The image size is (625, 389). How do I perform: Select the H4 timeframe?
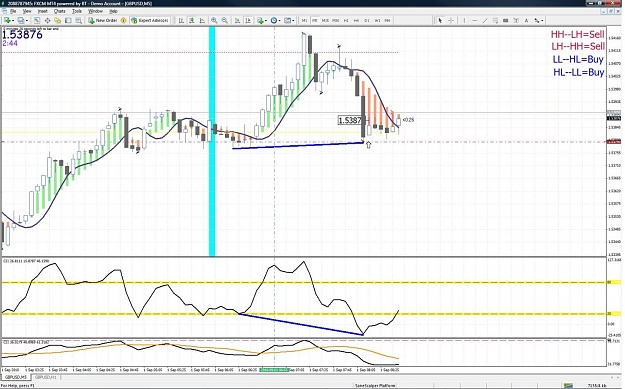tap(356, 20)
